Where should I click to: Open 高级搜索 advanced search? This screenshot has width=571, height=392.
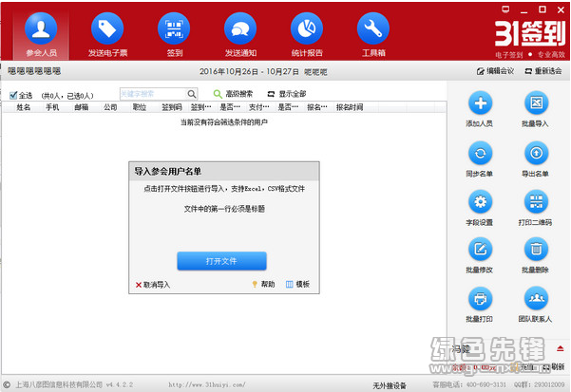tap(233, 94)
